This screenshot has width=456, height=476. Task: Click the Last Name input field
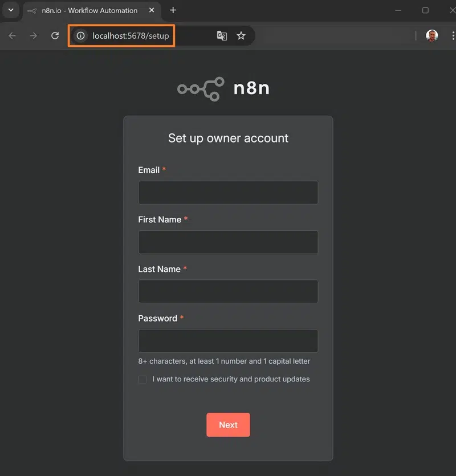click(x=228, y=291)
